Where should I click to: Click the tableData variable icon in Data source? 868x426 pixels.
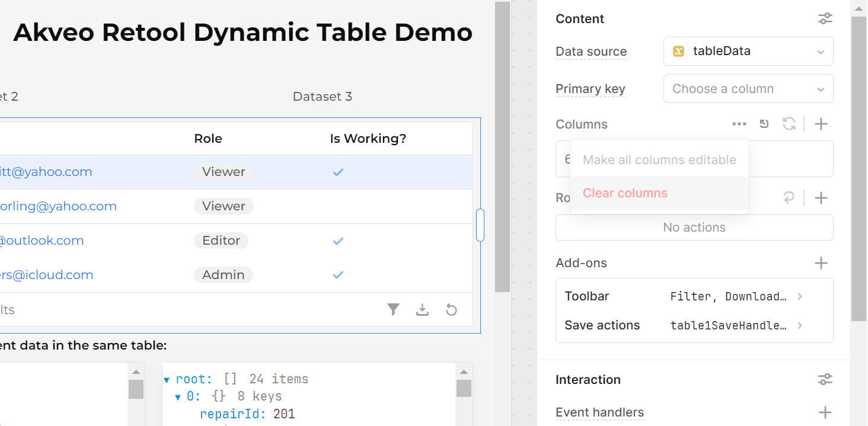pos(679,52)
